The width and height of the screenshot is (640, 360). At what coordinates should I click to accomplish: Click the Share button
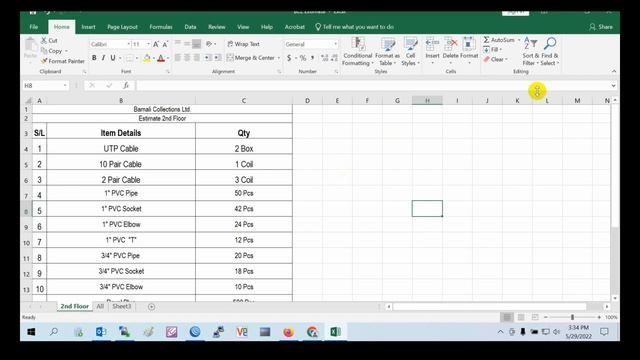click(601, 27)
